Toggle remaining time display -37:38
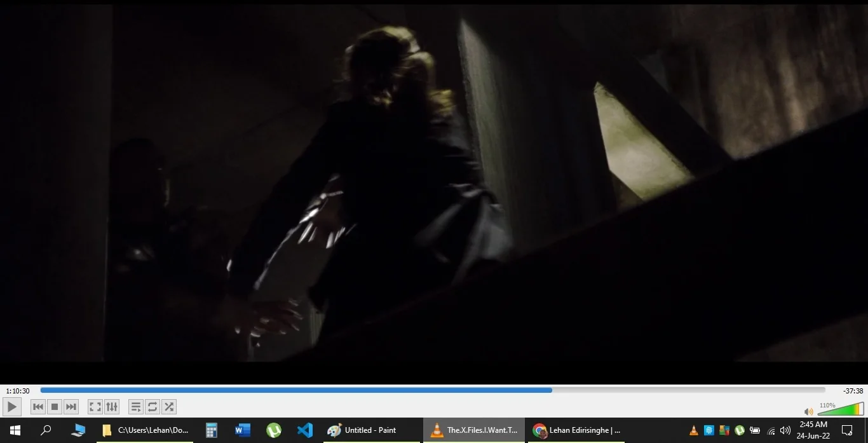This screenshot has width=868, height=443. (x=853, y=391)
